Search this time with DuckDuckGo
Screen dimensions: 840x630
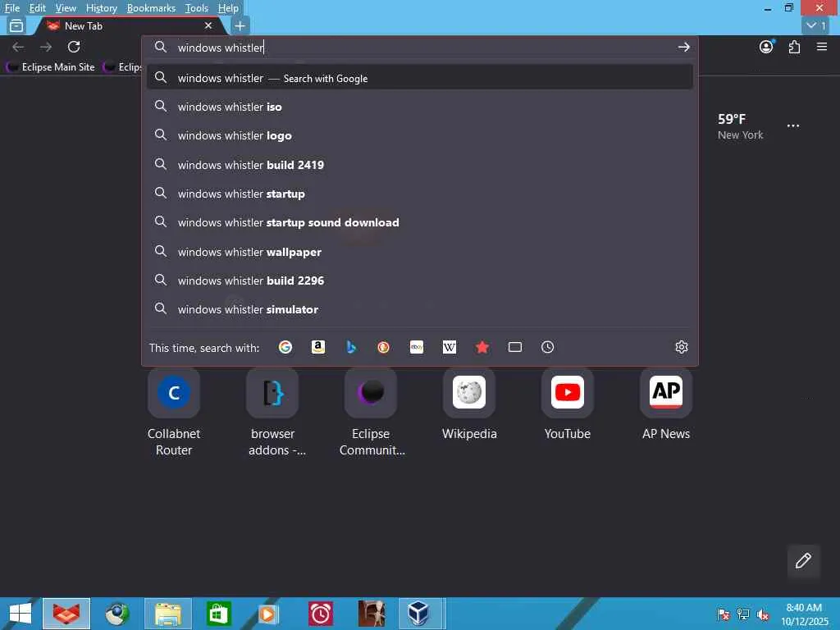[384, 347]
